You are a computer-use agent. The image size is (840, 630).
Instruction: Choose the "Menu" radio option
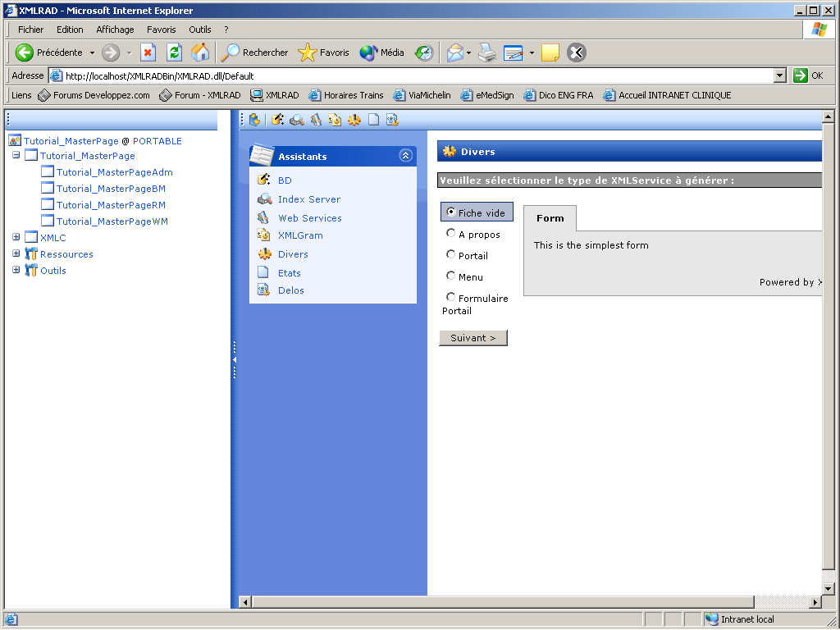[x=451, y=276]
